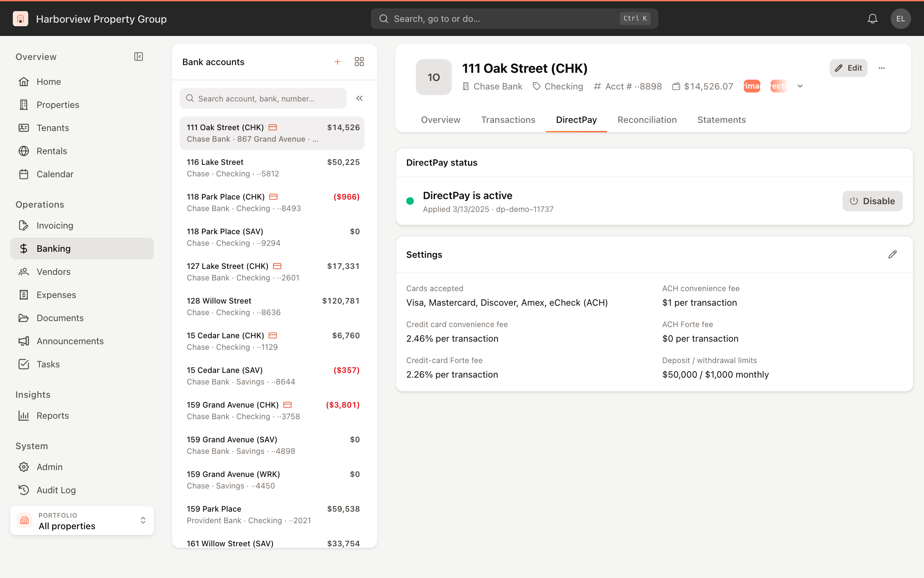The image size is (924, 578).
Task: Open the notifications bell
Action: coord(873,19)
